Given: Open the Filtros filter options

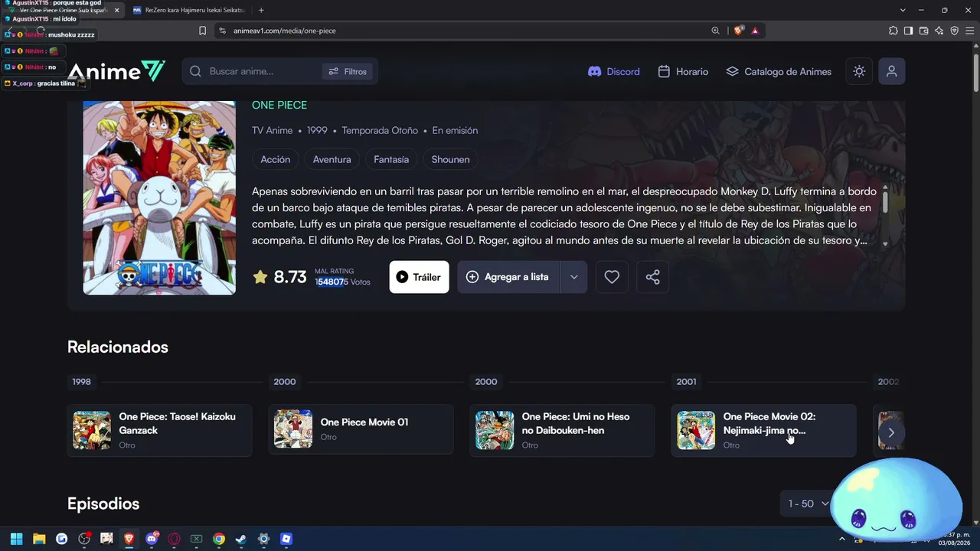Looking at the screenshot, I should coord(348,71).
